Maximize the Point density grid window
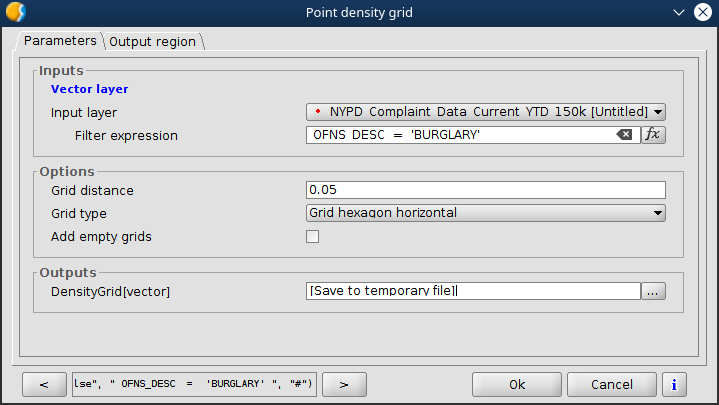 [x=680, y=12]
